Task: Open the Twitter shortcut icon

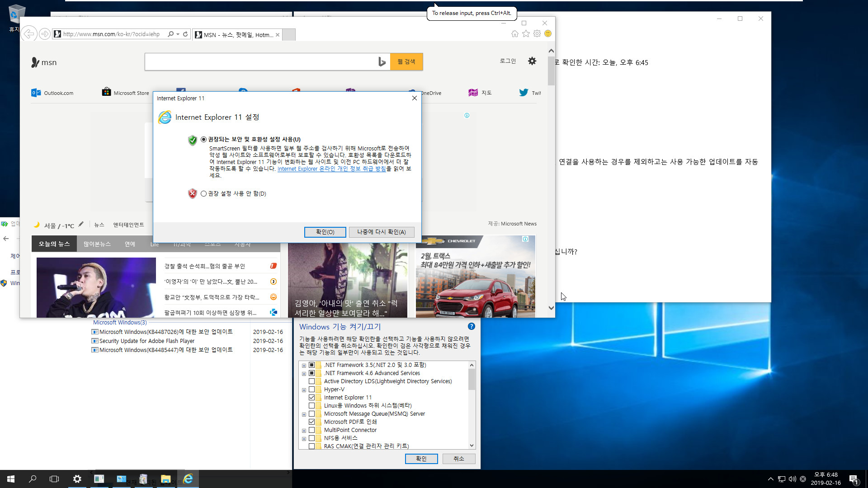Action: coord(524,93)
